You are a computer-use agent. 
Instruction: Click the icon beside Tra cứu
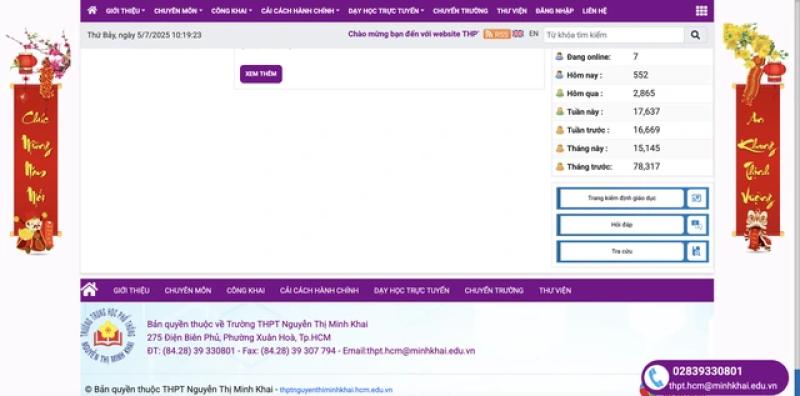(x=696, y=251)
